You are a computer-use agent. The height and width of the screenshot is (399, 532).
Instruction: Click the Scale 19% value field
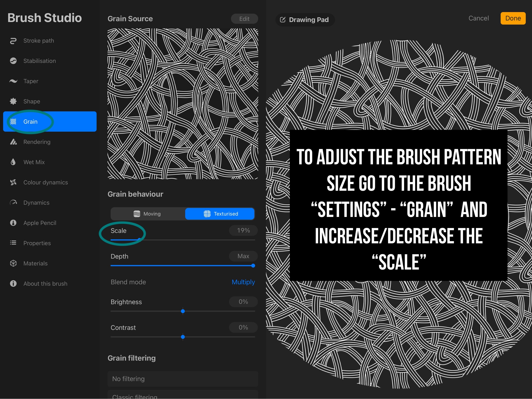coord(243,230)
